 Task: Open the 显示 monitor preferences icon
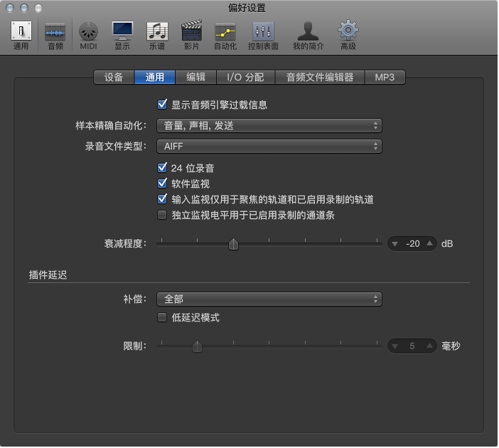(x=122, y=36)
